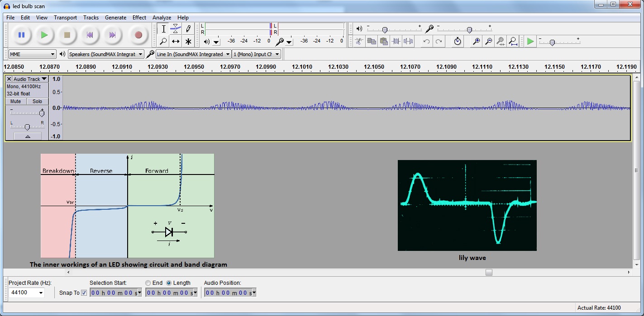
Task: Open the Audio Track name menu
Action: 30,79
